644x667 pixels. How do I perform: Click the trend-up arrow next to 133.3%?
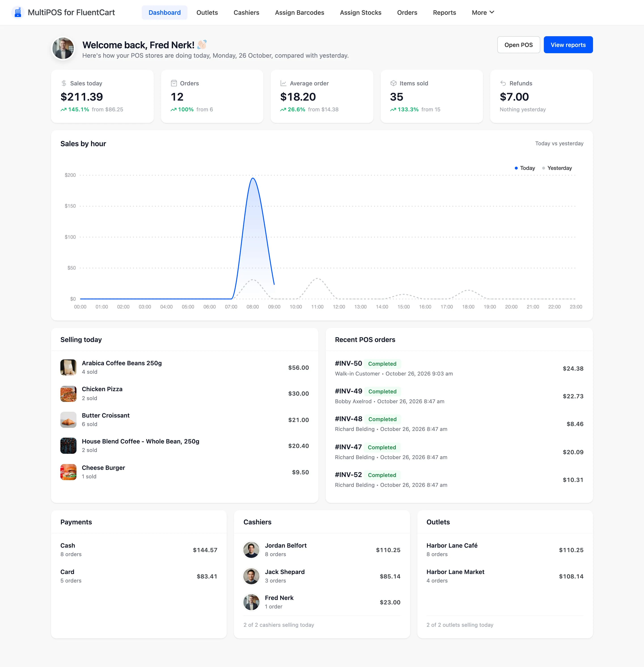pos(393,110)
